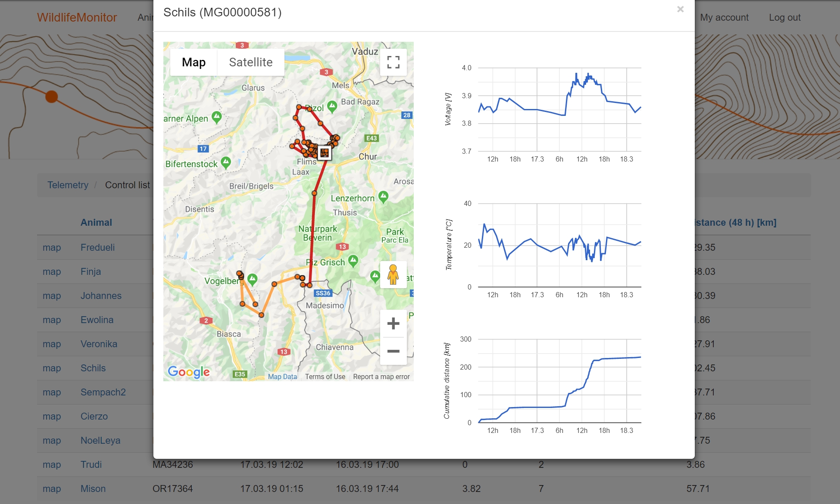Zoom in on the map
Screen dimensions: 840x504
tap(393, 324)
